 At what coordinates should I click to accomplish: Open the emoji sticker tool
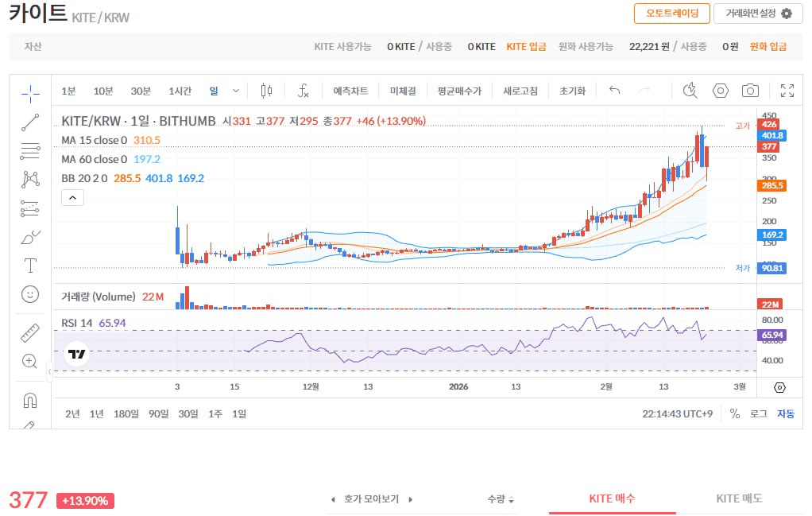tap(29, 293)
